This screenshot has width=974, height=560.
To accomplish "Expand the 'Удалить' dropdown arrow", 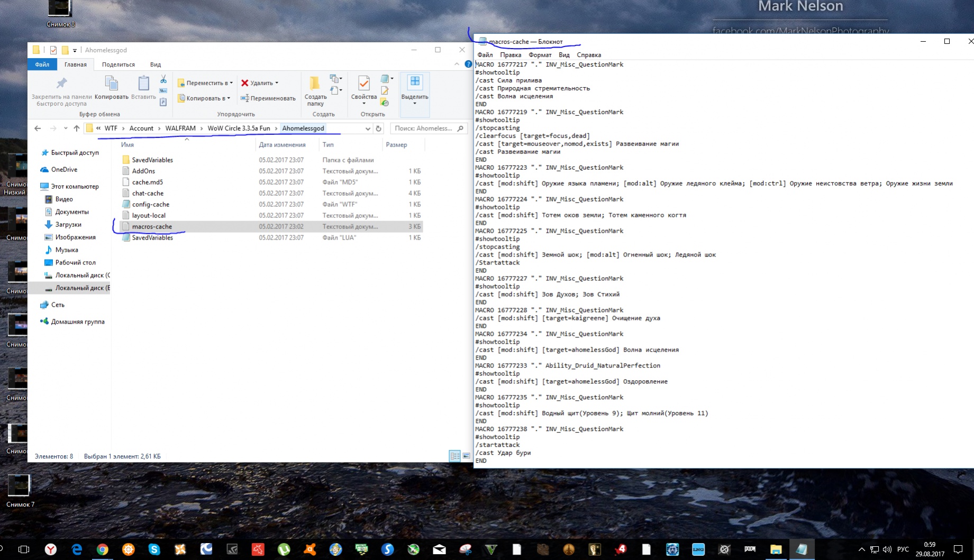I will coord(277,83).
